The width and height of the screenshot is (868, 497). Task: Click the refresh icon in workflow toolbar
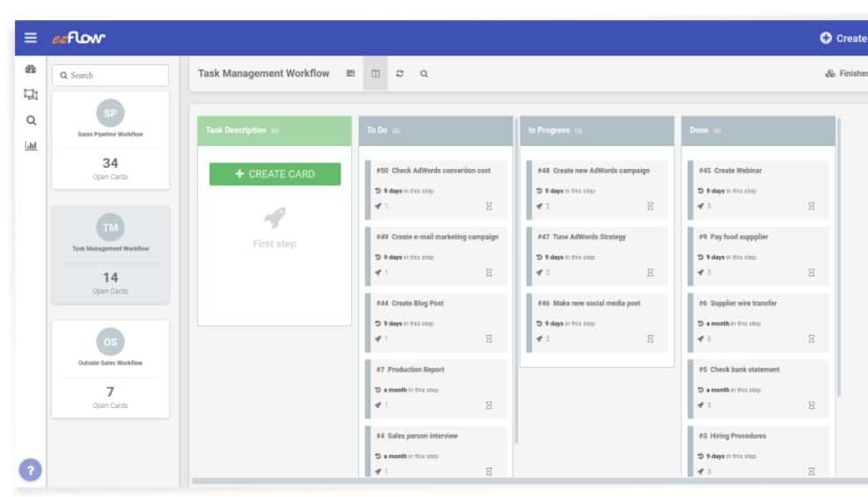point(401,74)
